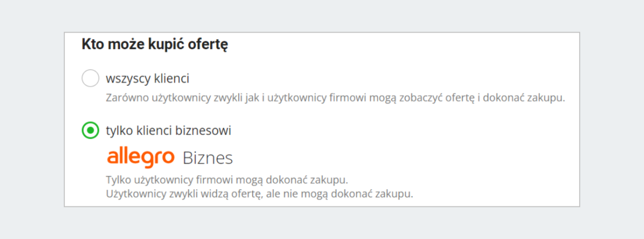Click the line "Tylko użytkownicy firmowi mogą dokonać zakupu"
Screen dimensions: 644x239
tap(231, 178)
